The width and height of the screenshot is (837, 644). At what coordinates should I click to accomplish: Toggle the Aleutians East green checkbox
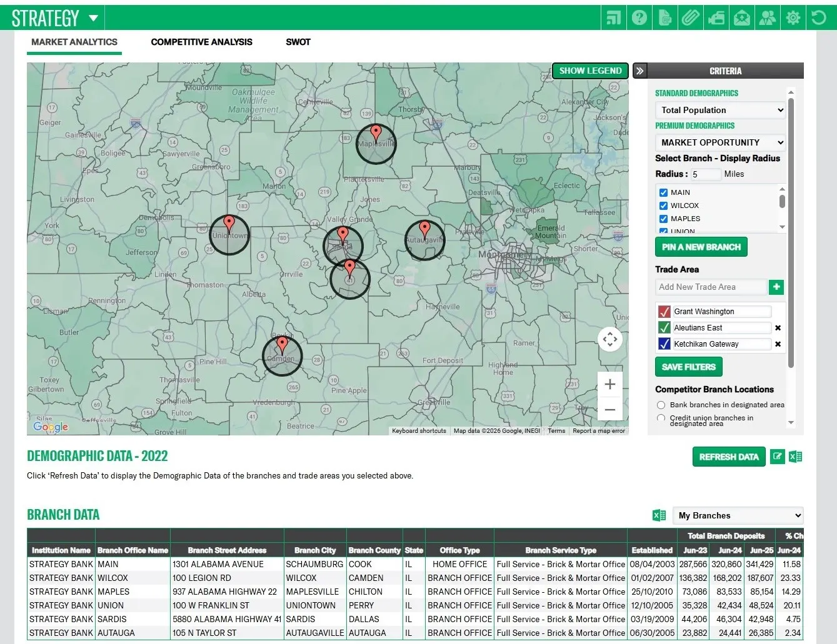click(x=664, y=327)
